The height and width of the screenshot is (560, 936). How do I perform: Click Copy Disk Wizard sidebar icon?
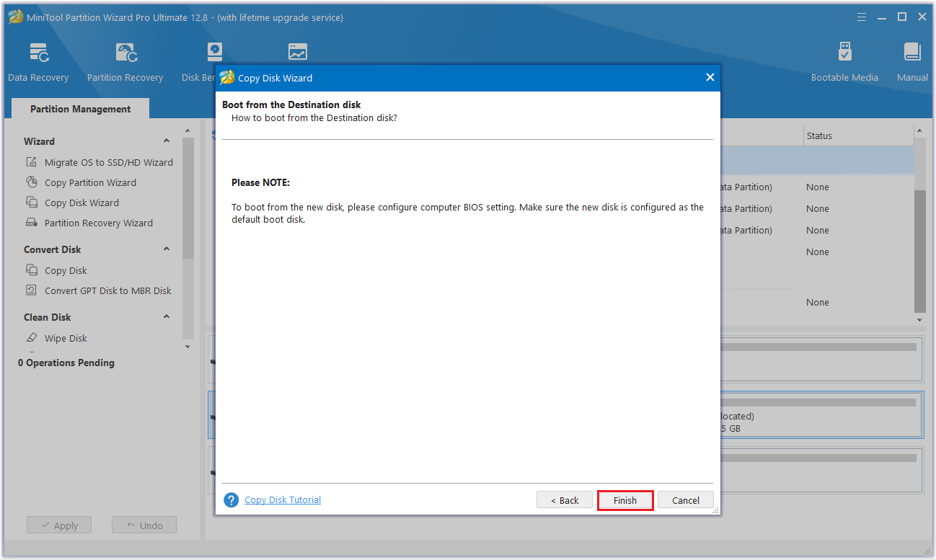pos(32,203)
